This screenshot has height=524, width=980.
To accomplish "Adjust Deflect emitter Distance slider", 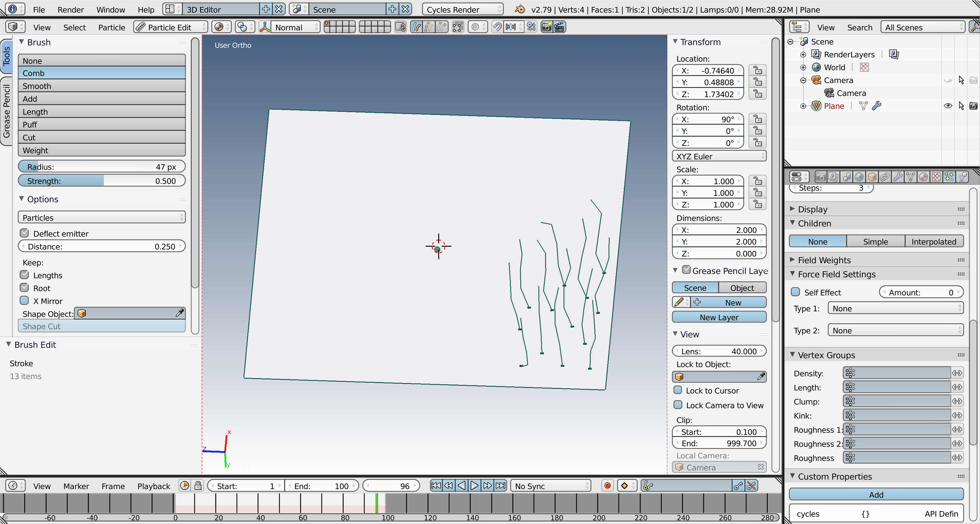I will [102, 246].
